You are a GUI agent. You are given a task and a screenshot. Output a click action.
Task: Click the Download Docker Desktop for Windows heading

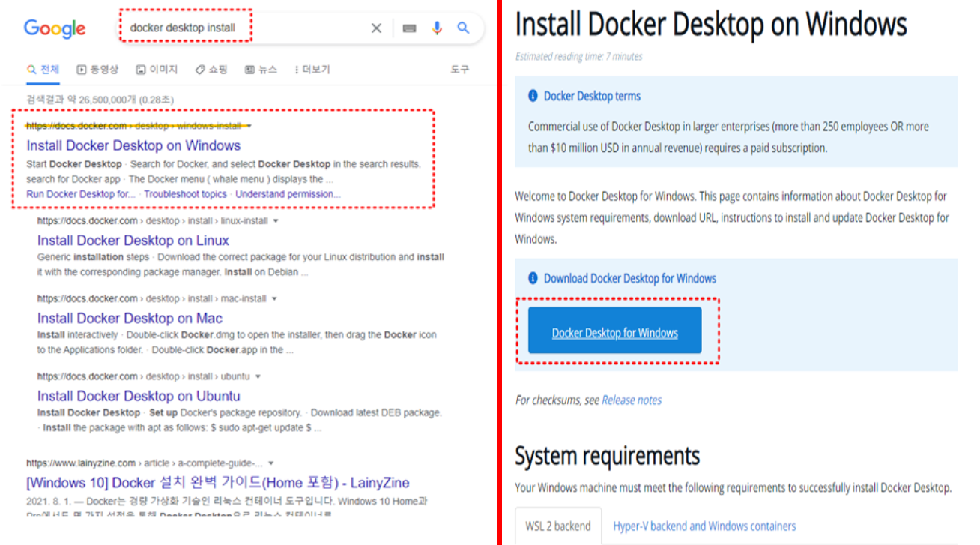(x=630, y=278)
